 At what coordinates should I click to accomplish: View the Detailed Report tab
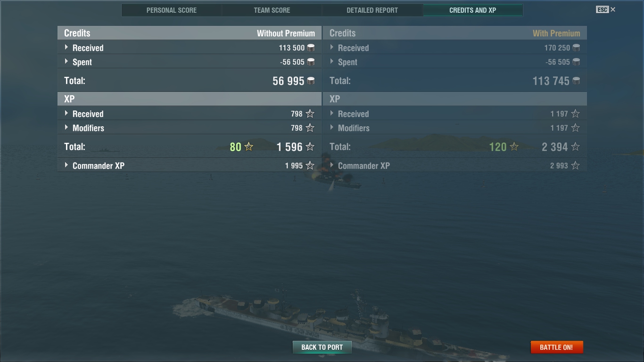[x=372, y=10]
